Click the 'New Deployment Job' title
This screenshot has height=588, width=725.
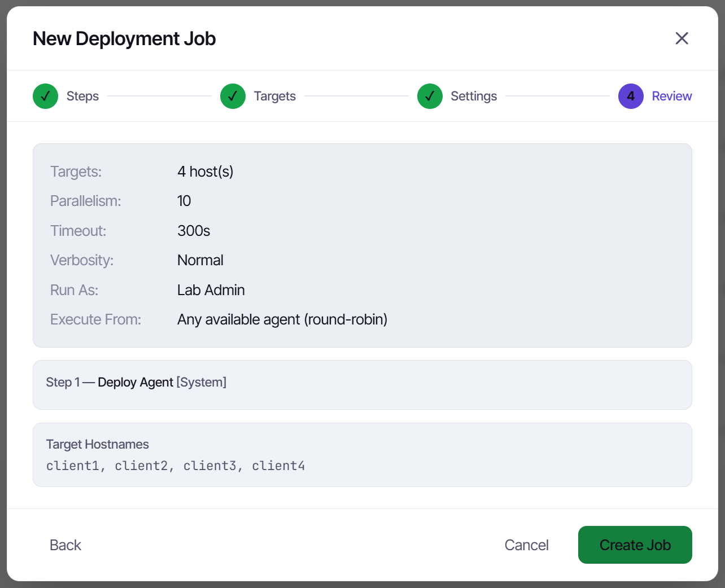pos(124,38)
